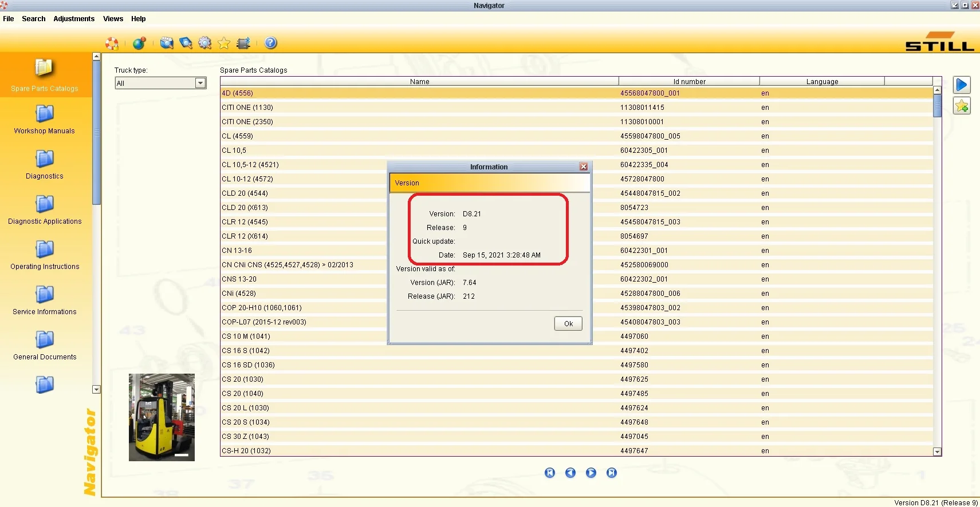Open the Workshop Manuals section
Image resolution: width=980 pixels, height=507 pixels.
pos(45,120)
